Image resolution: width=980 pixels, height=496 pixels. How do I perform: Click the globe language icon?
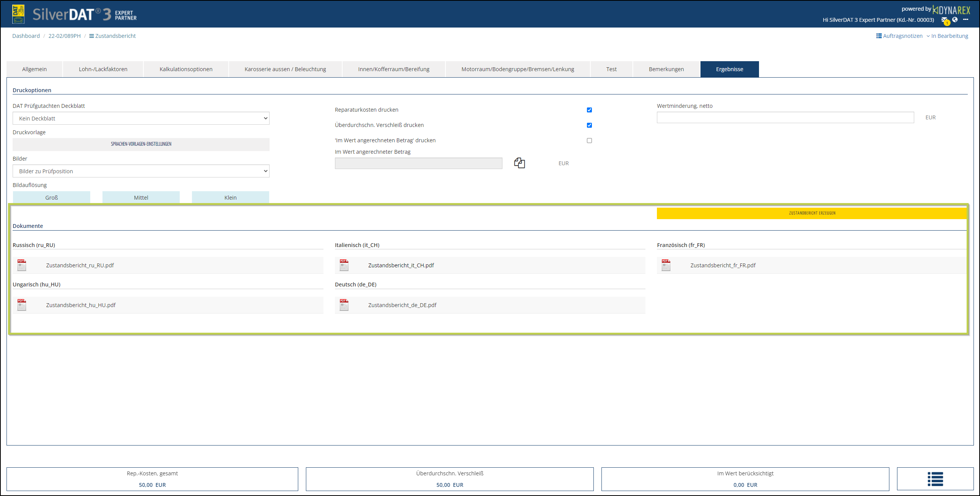955,20
